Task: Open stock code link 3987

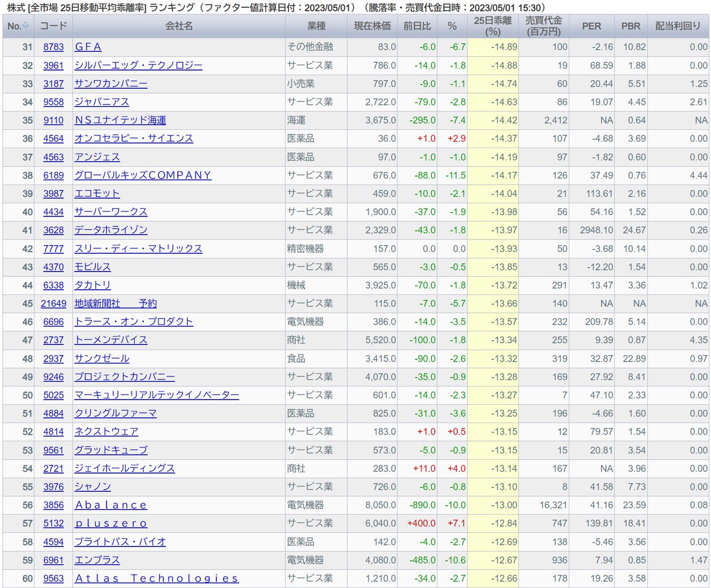Action: 53,194
